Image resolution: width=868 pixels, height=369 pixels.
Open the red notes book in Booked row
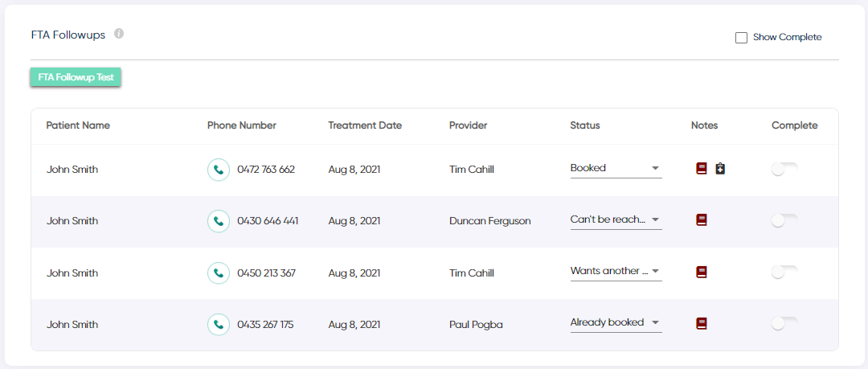702,169
